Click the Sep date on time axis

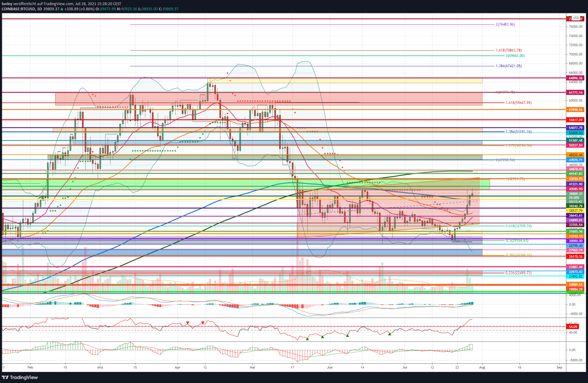coord(559,367)
